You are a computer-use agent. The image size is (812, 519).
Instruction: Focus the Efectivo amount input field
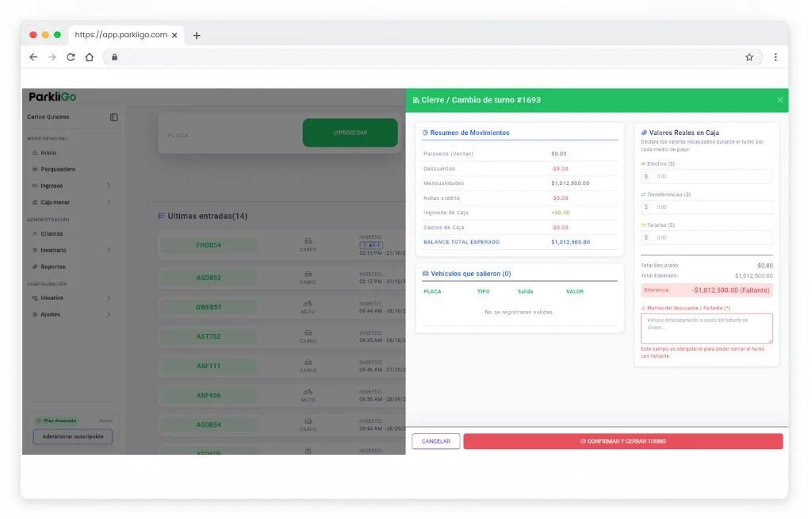[707, 176]
